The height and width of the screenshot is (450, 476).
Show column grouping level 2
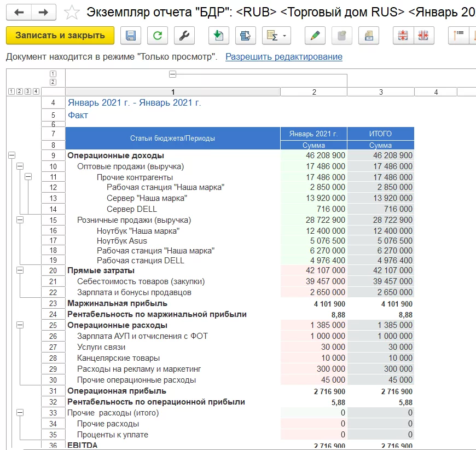point(53,82)
